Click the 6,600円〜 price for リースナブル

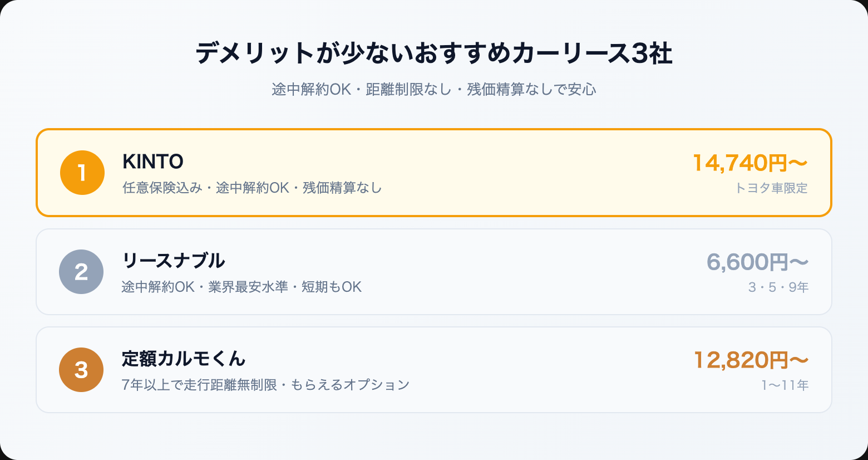pos(757,262)
